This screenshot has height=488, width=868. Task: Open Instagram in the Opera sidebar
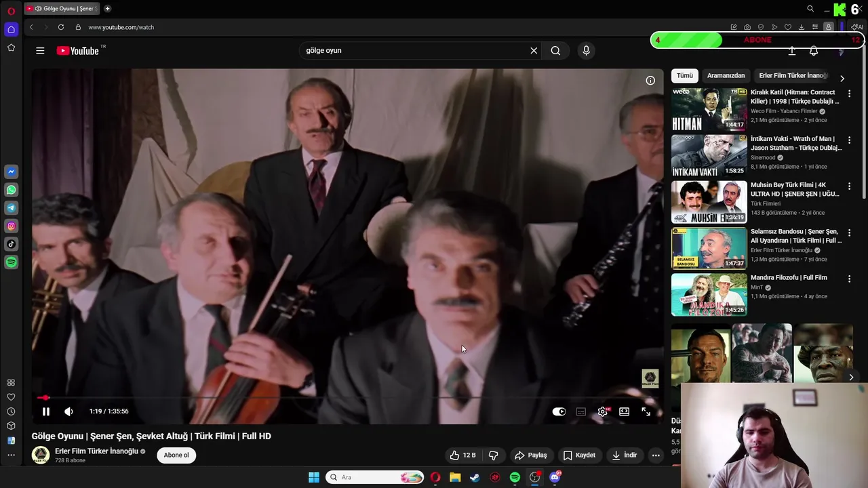click(x=11, y=226)
